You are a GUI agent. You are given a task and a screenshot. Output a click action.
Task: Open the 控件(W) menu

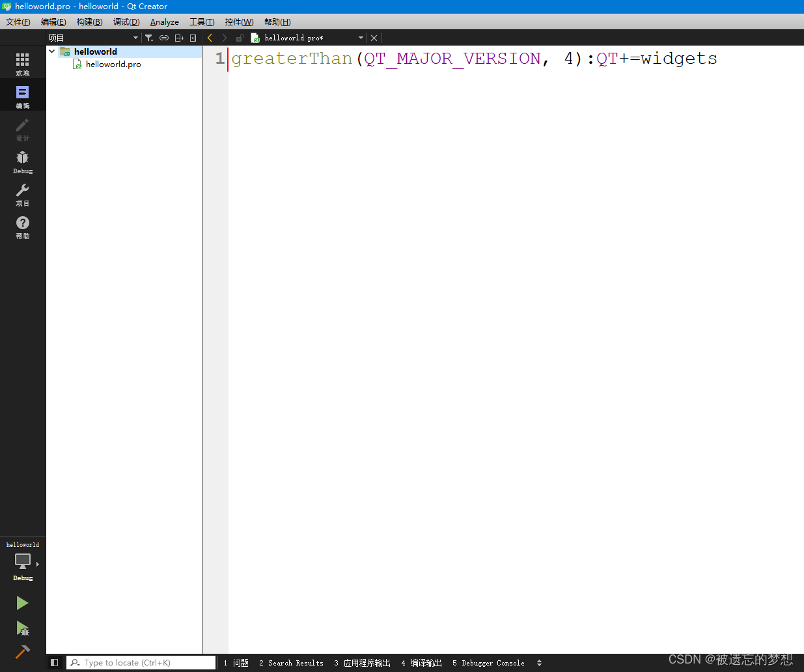(x=239, y=22)
